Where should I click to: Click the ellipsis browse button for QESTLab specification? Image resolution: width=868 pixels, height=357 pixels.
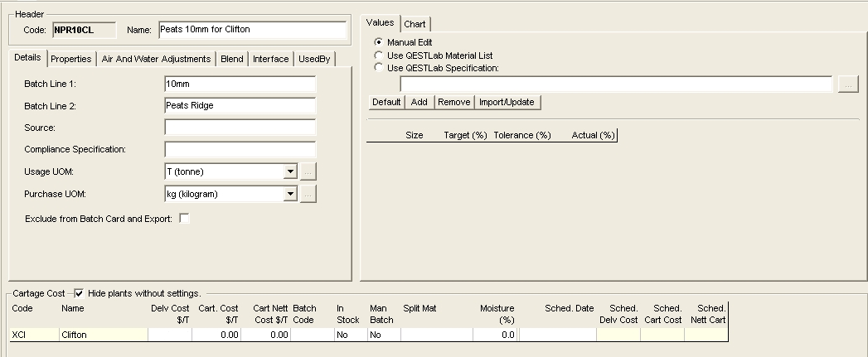point(847,84)
